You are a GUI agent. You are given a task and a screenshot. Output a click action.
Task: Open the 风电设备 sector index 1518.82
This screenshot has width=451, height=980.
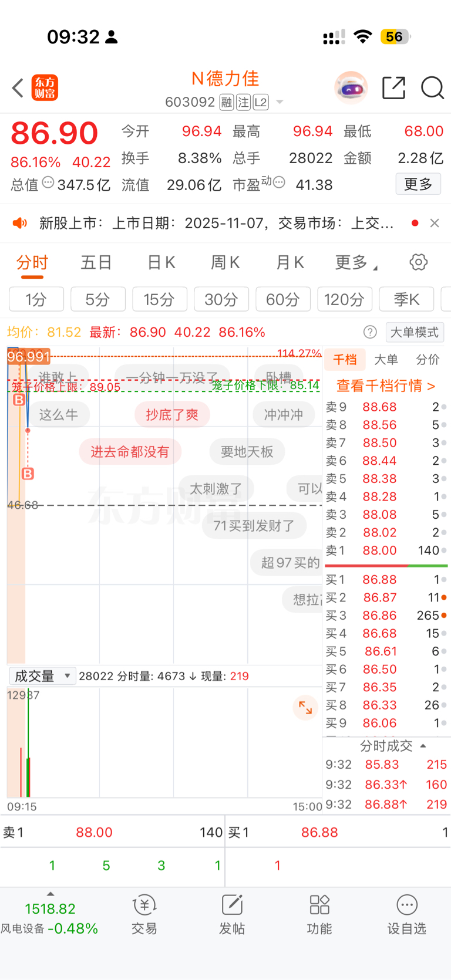coord(49,918)
